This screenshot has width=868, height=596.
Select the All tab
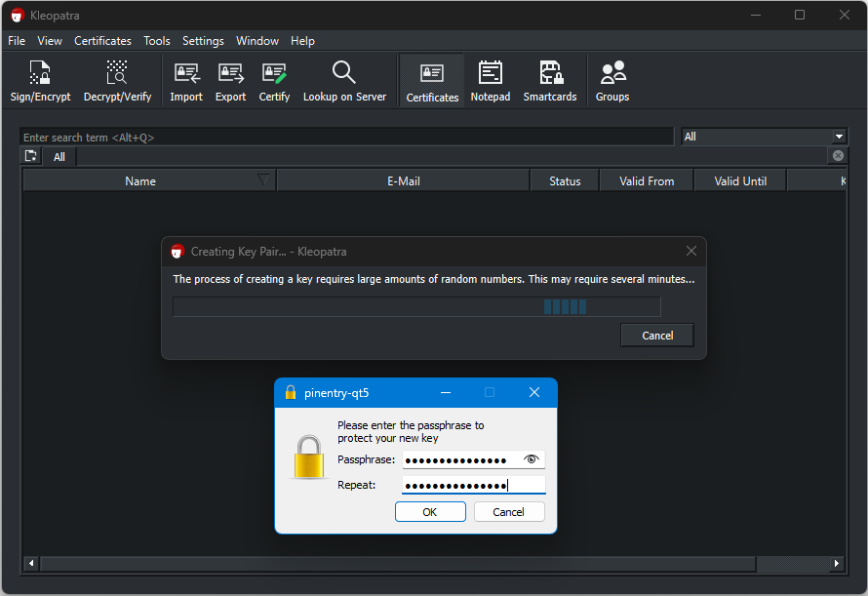click(x=59, y=157)
